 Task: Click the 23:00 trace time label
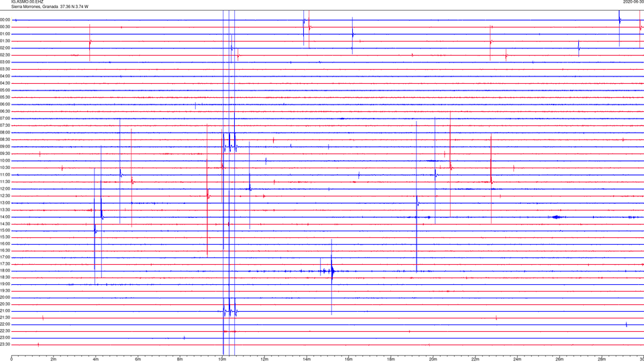5,338
